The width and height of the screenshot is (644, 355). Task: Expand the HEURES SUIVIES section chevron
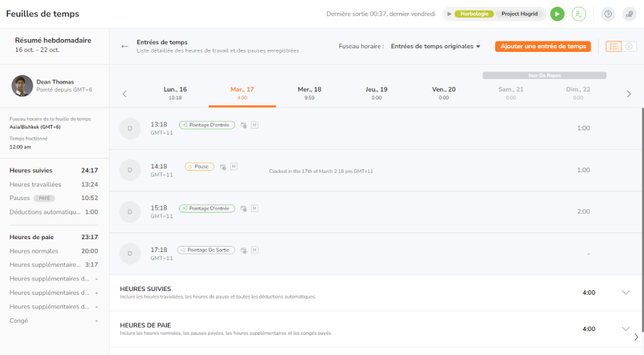[x=625, y=293]
